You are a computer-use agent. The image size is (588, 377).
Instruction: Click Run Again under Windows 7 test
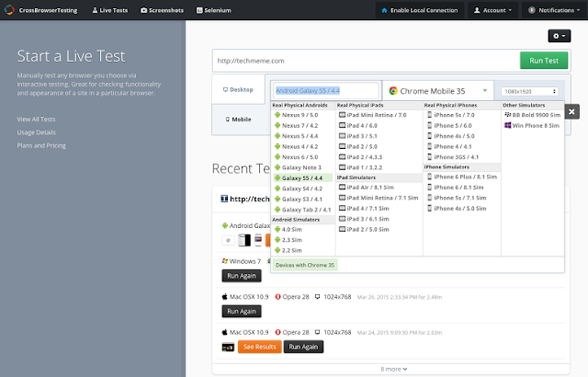point(242,276)
